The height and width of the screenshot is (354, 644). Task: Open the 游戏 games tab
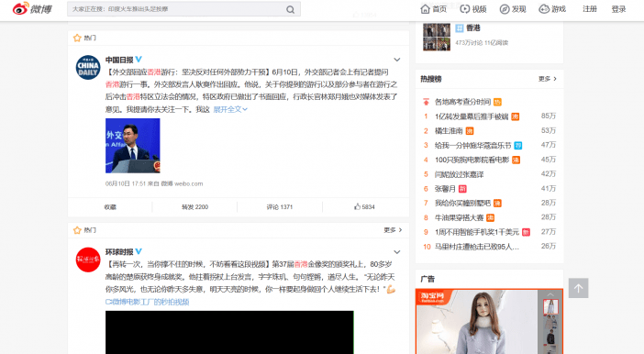tap(552, 9)
